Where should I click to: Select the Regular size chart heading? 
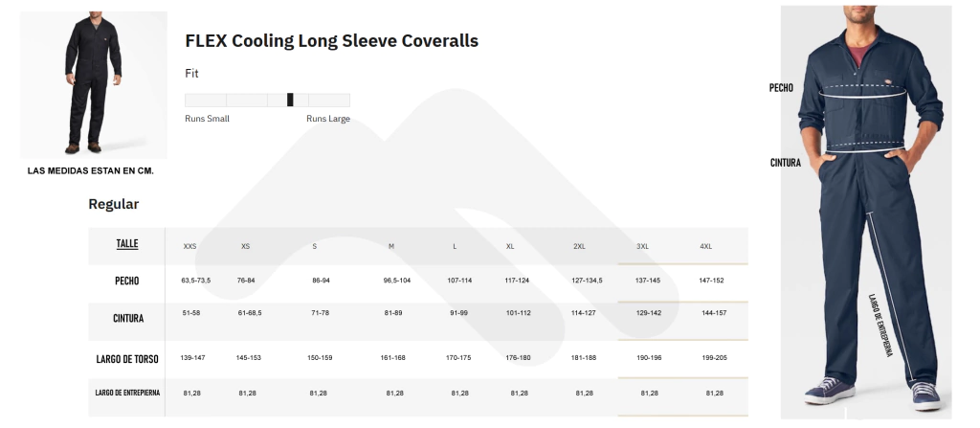click(x=114, y=204)
